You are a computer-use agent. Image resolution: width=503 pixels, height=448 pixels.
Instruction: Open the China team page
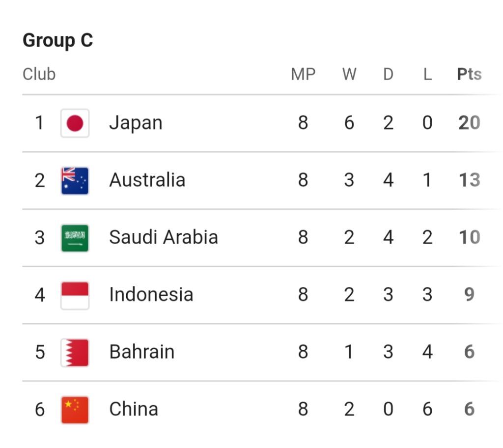click(x=134, y=409)
